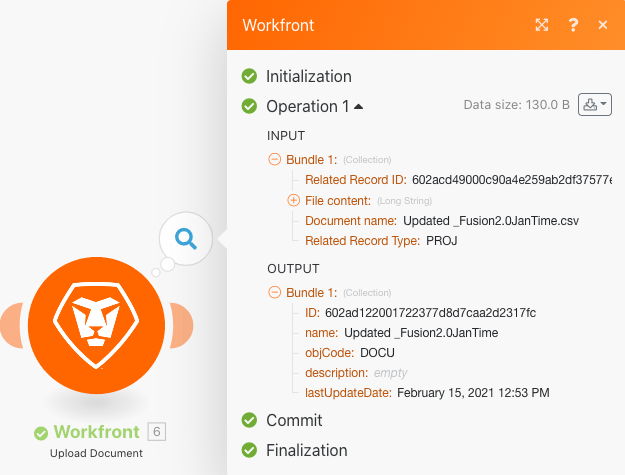Expand File content plus icon
Viewport: 625px width, 475px height.
[x=293, y=200]
